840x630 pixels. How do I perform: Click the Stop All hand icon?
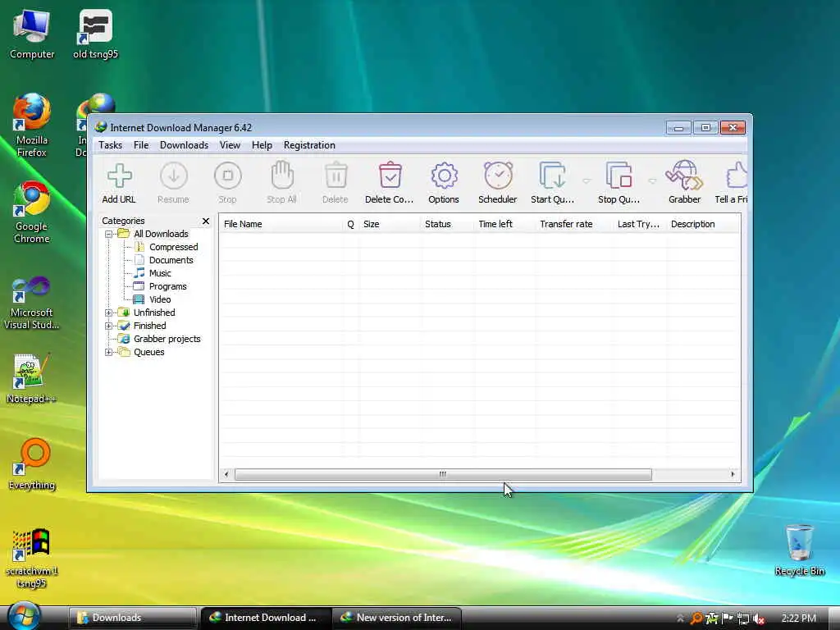[x=282, y=175]
